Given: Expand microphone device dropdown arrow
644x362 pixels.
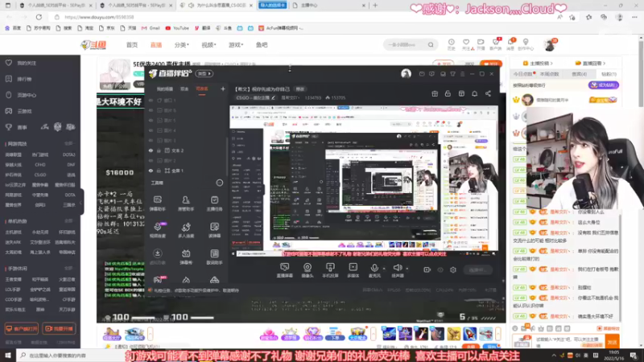Looking at the screenshot, I should click(384, 269).
